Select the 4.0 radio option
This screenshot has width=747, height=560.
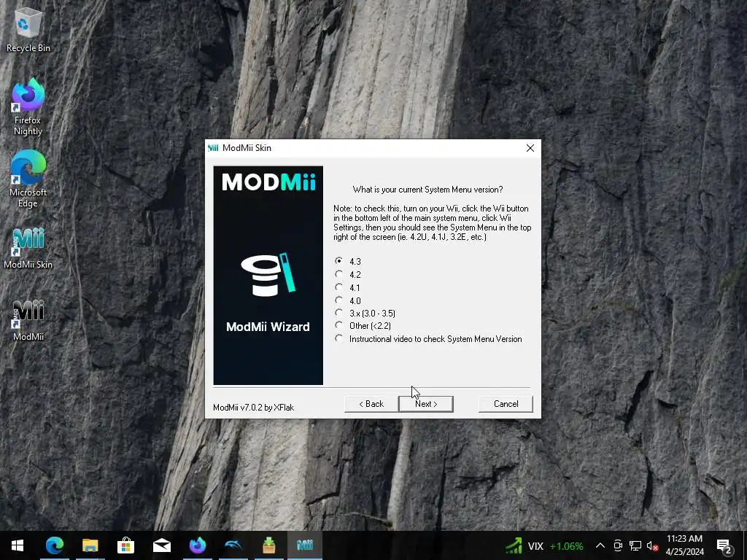tap(338, 300)
